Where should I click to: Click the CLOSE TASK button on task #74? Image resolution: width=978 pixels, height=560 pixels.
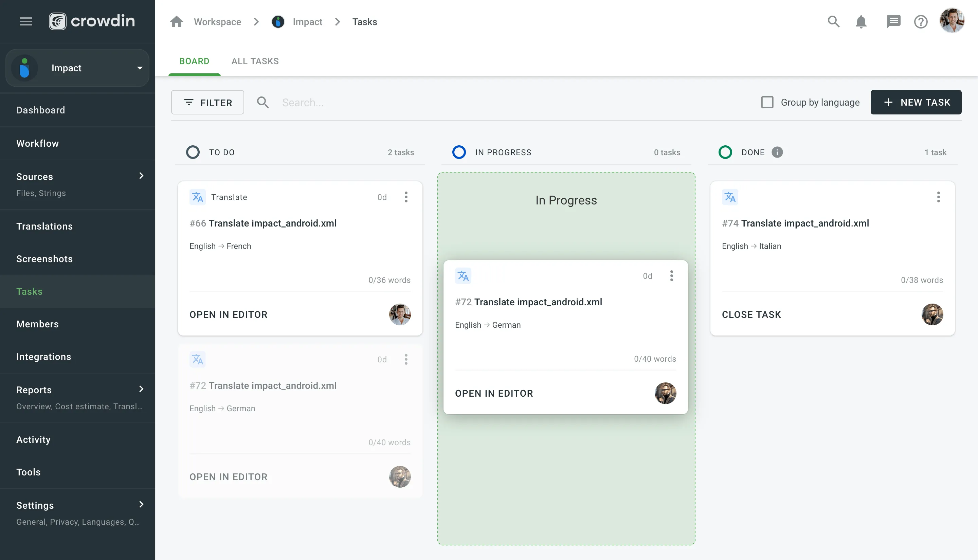point(751,314)
